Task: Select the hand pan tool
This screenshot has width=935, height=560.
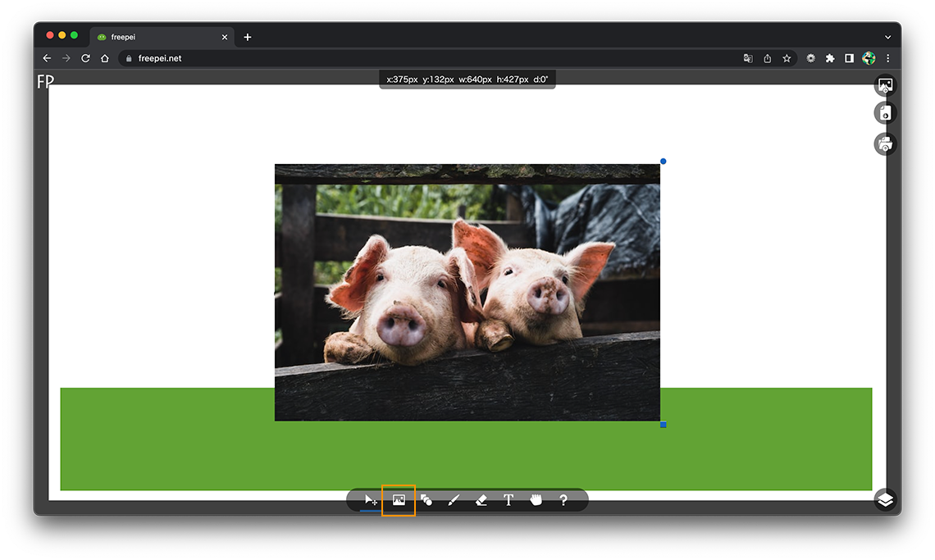Action: tap(536, 500)
